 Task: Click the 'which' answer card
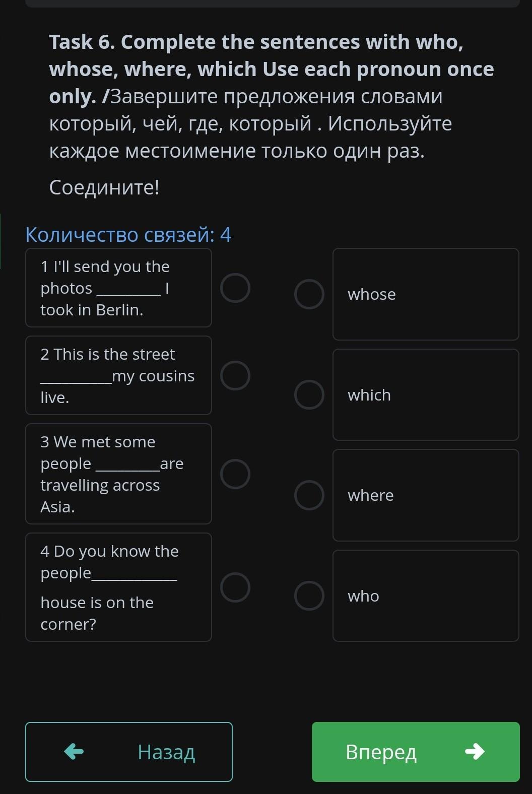coord(426,394)
